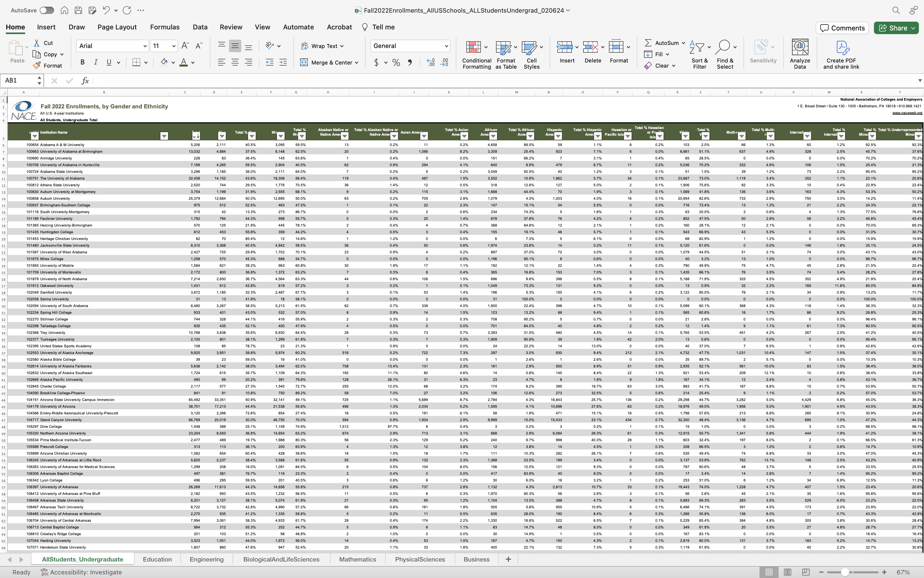Align text to the left
Image resolution: width=924 pixels, height=578 pixels.
pyautogui.click(x=221, y=62)
